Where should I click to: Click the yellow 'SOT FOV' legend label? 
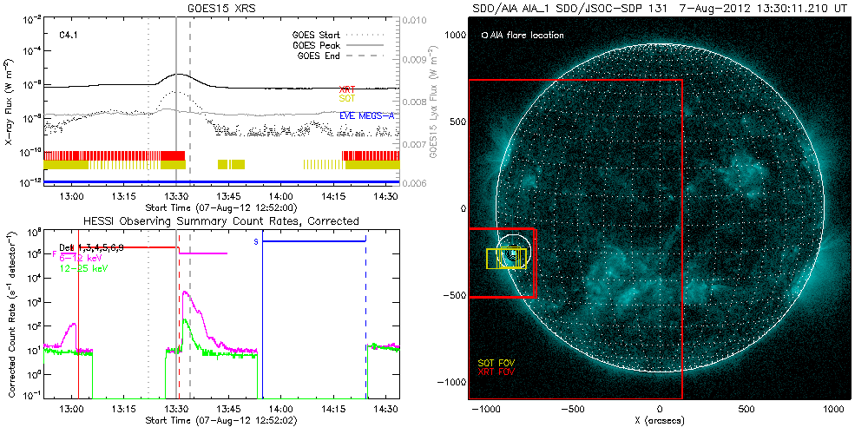pyautogui.click(x=495, y=363)
